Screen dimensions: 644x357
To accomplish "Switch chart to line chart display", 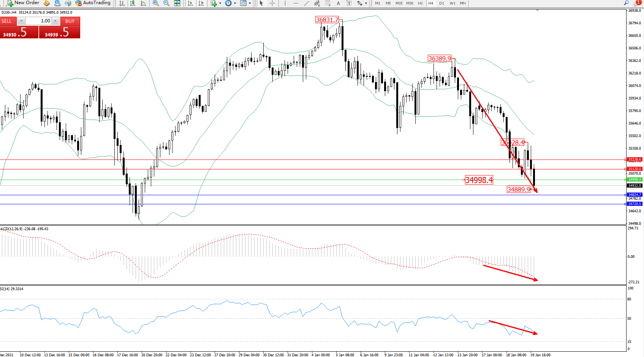I will point(143,3).
